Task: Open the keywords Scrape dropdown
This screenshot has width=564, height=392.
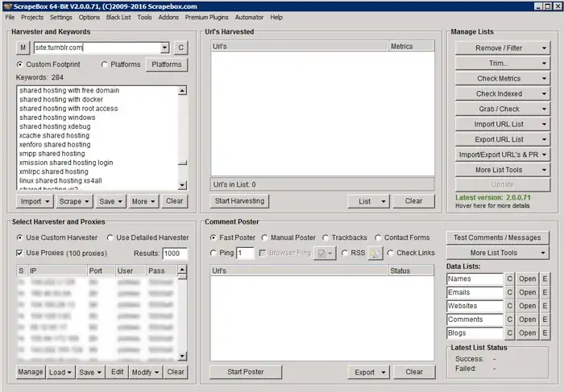Action: (74, 201)
